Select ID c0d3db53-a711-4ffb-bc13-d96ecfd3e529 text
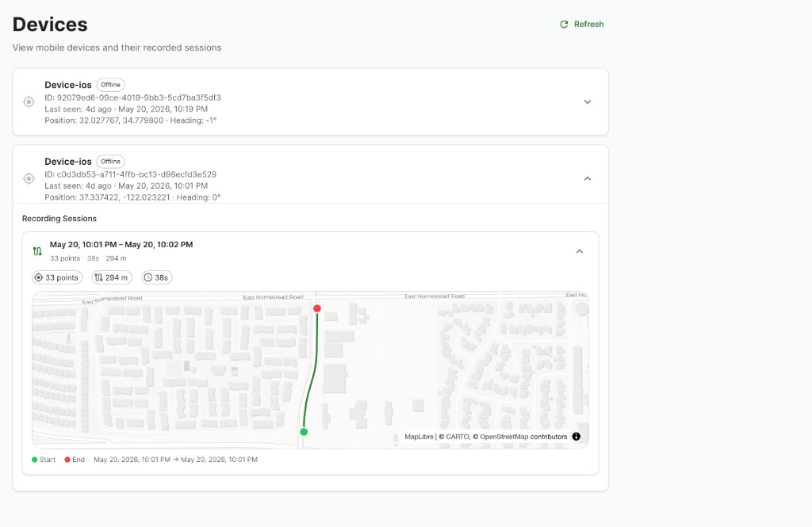This screenshot has width=812, height=527. (131, 174)
